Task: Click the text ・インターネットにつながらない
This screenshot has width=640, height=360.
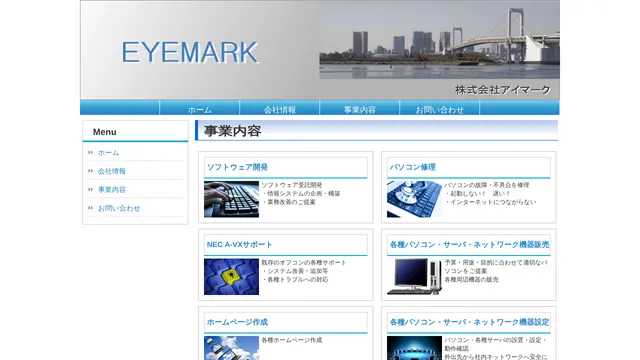Action: (x=490, y=202)
